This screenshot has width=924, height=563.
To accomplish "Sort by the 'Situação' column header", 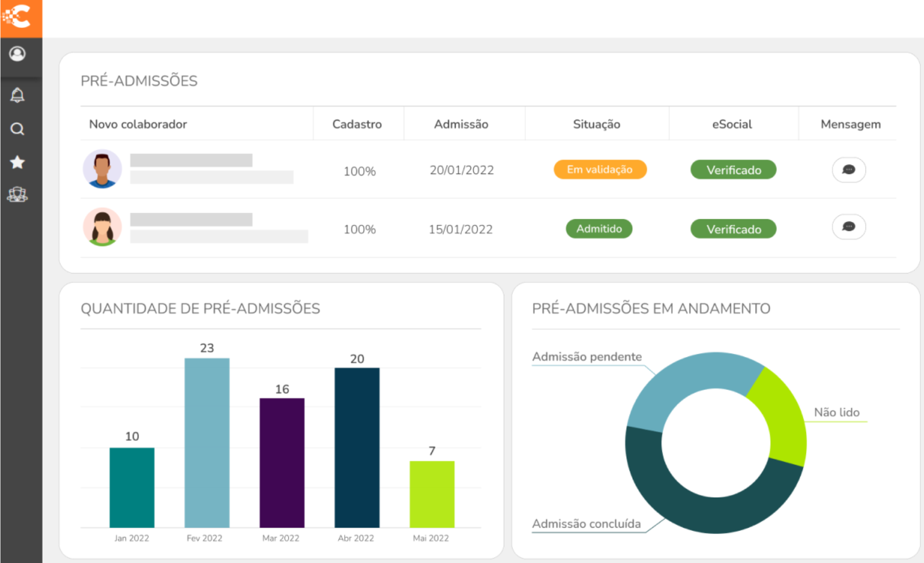I will click(596, 124).
